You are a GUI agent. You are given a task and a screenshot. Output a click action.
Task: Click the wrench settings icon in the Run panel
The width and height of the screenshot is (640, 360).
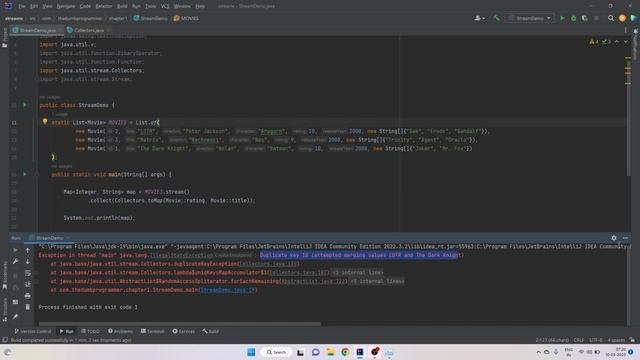(x=15, y=261)
